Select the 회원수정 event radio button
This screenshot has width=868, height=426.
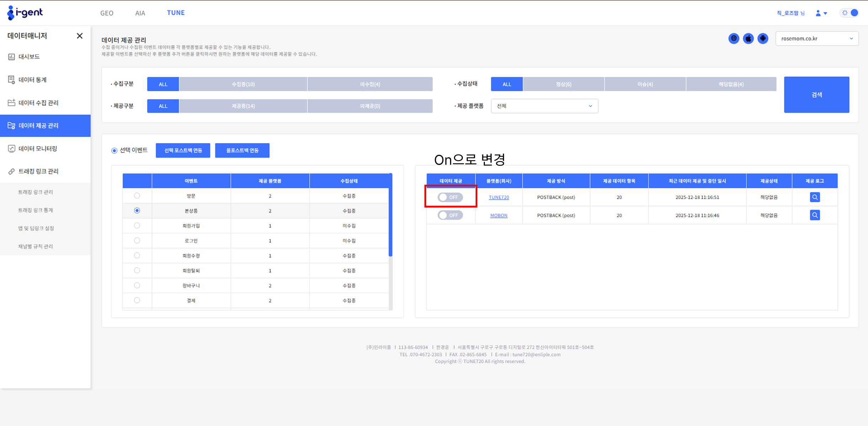pos(137,256)
